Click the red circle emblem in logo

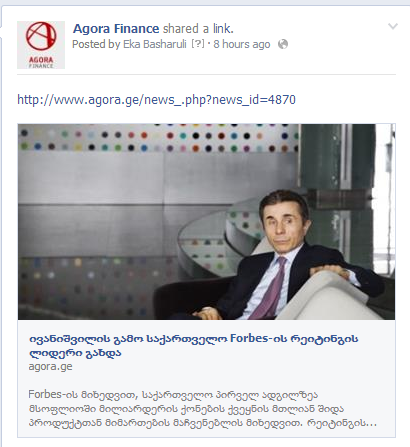tap(41, 36)
